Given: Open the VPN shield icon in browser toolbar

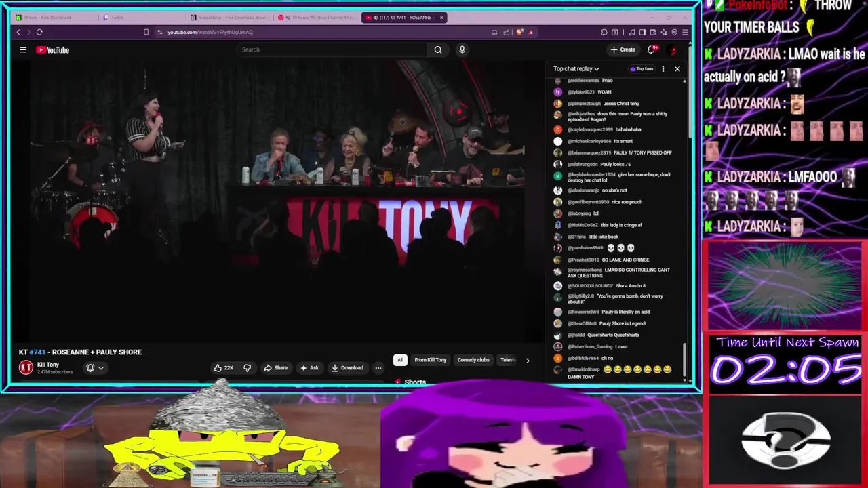Looking at the screenshot, I should (x=674, y=32).
